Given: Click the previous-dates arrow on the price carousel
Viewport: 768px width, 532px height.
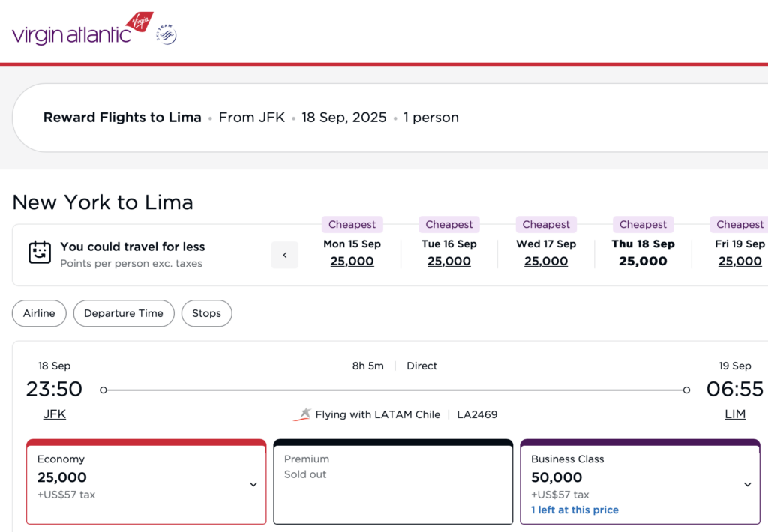Looking at the screenshot, I should [x=284, y=255].
